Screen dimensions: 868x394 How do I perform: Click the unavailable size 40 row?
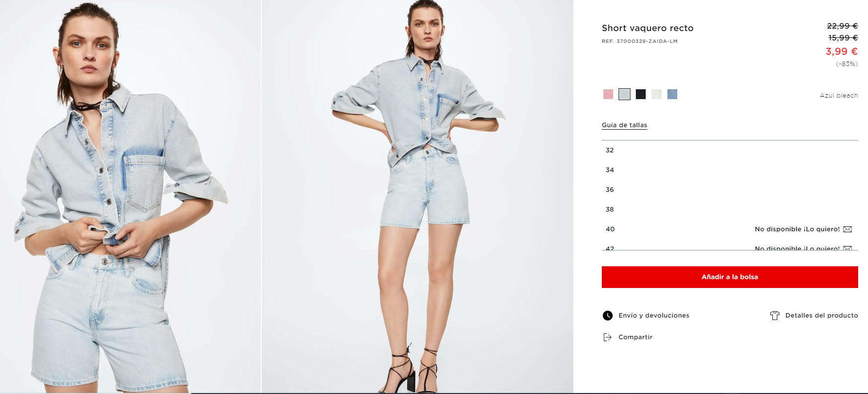729,229
